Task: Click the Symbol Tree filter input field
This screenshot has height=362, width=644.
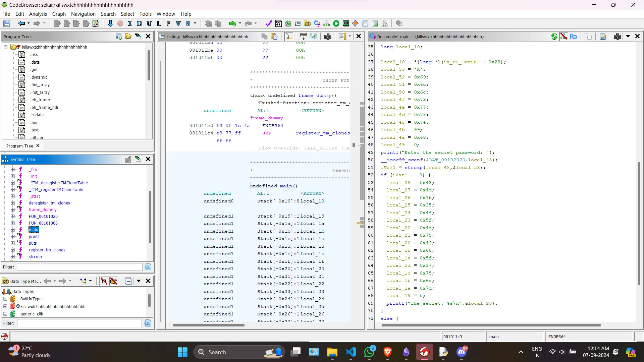Action: [79, 267]
